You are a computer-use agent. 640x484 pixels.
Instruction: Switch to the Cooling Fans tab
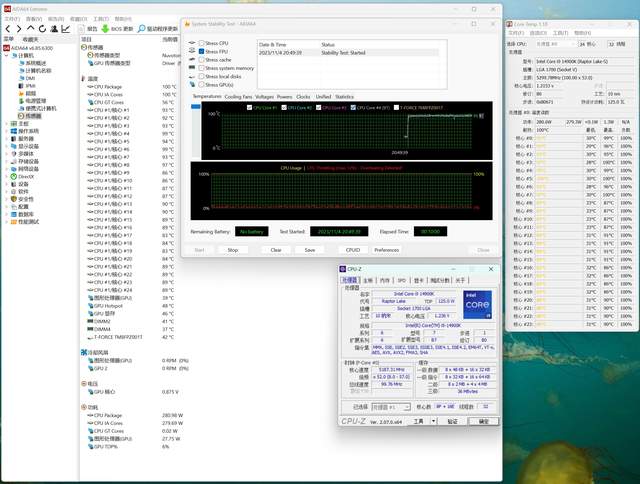(238, 97)
